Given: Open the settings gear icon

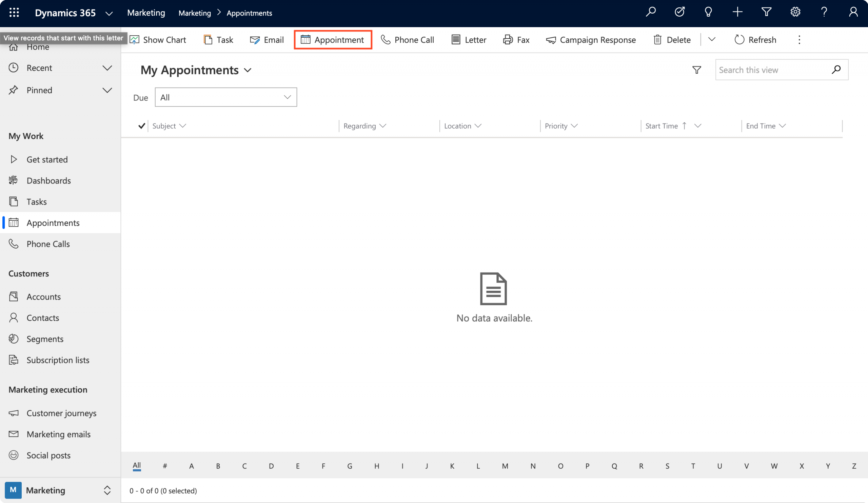Looking at the screenshot, I should click(795, 12).
